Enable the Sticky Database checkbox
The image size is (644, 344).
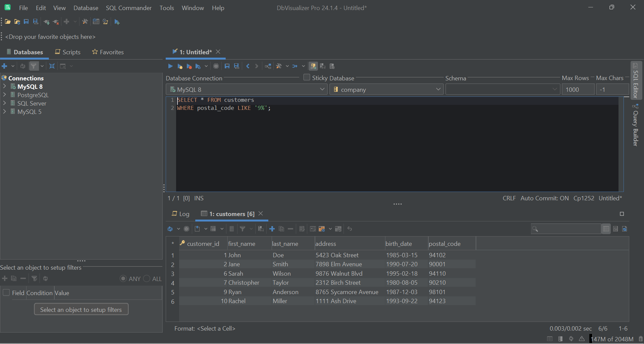coord(306,77)
